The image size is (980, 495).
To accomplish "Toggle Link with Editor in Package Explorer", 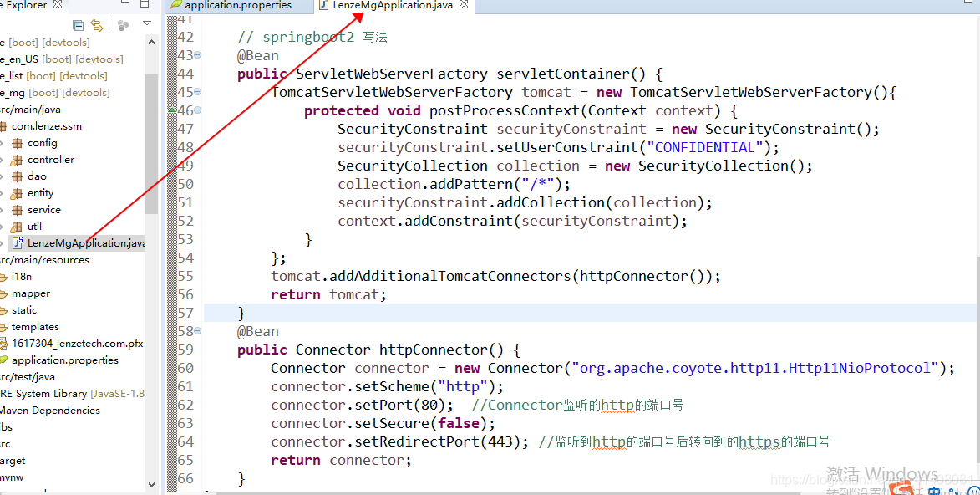I will click(x=95, y=25).
